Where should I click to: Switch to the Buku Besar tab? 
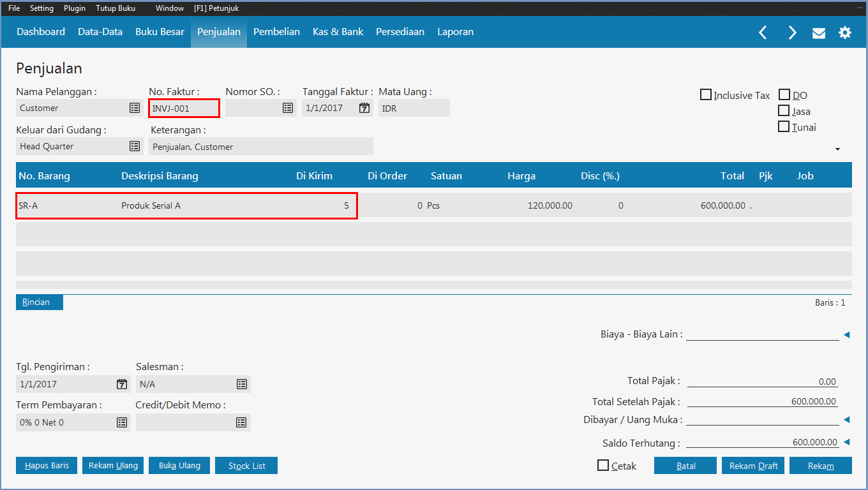(160, 32)
